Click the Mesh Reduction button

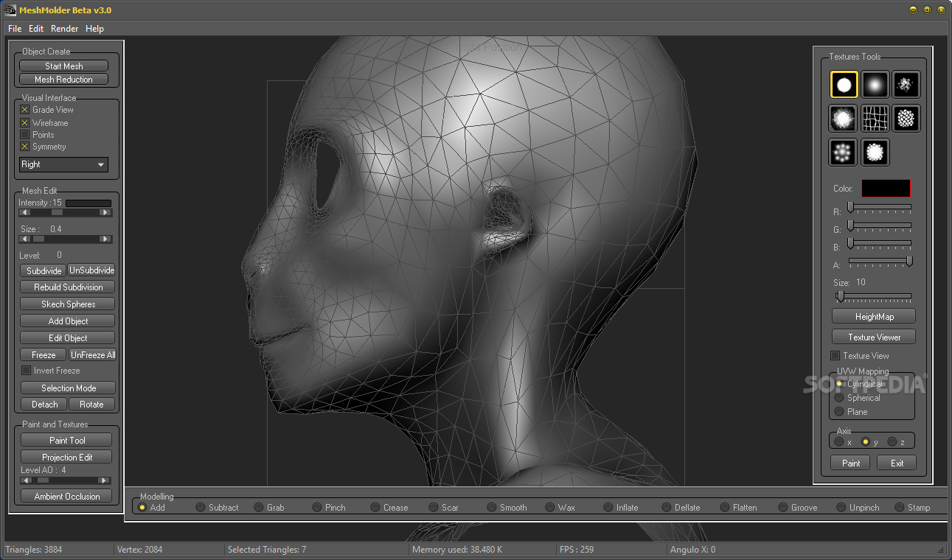[64, 79]
